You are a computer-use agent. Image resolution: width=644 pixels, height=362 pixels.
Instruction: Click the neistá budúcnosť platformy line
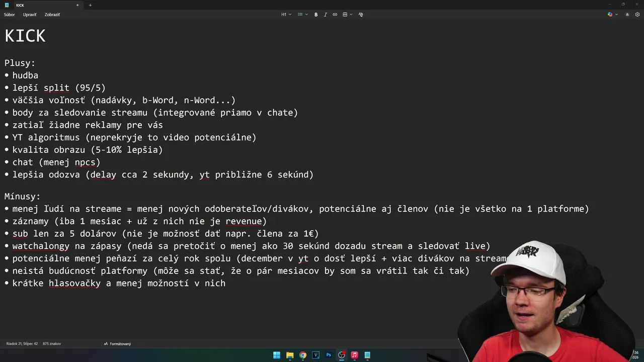[241, 271]
